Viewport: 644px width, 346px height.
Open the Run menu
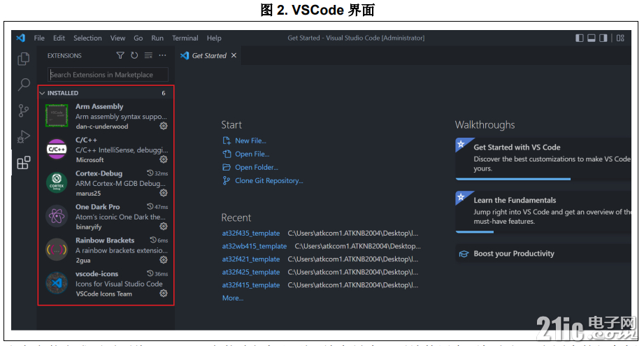pos(157,38)
